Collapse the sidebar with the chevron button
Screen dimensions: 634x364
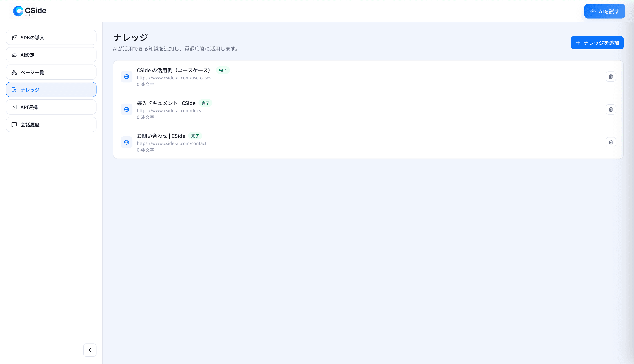[90, 350]
